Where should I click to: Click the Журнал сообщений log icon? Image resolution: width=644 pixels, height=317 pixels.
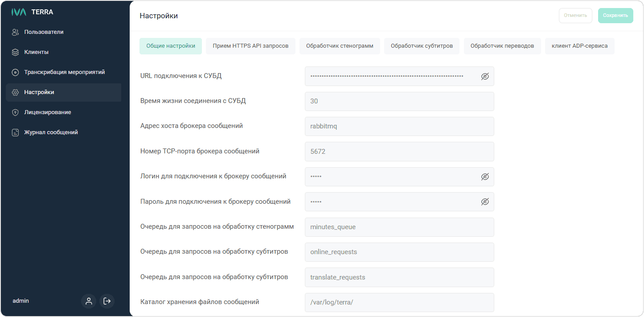[15, 132]
